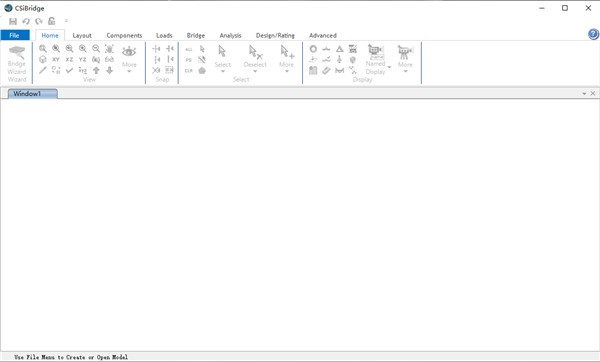Click the table icon in Display group
This screenshot has height=362, width=600.
[x=313, y=70]
